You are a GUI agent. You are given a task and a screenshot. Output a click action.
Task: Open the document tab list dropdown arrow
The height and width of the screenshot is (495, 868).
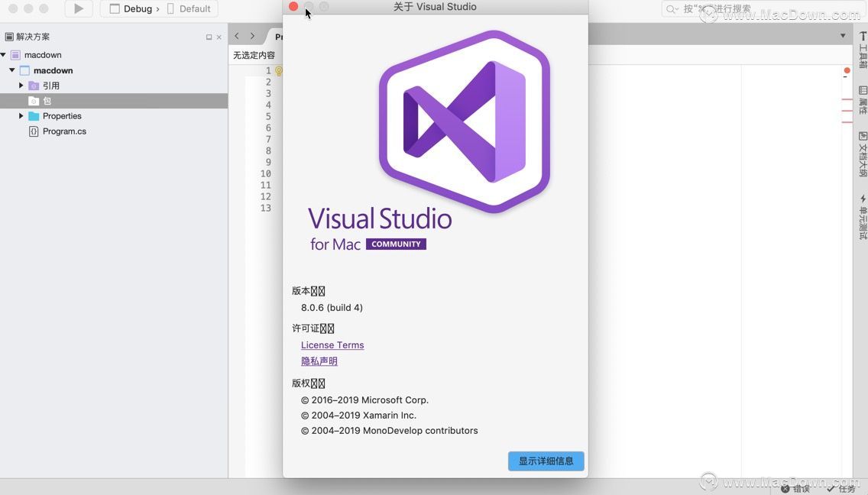pos(843,36)
